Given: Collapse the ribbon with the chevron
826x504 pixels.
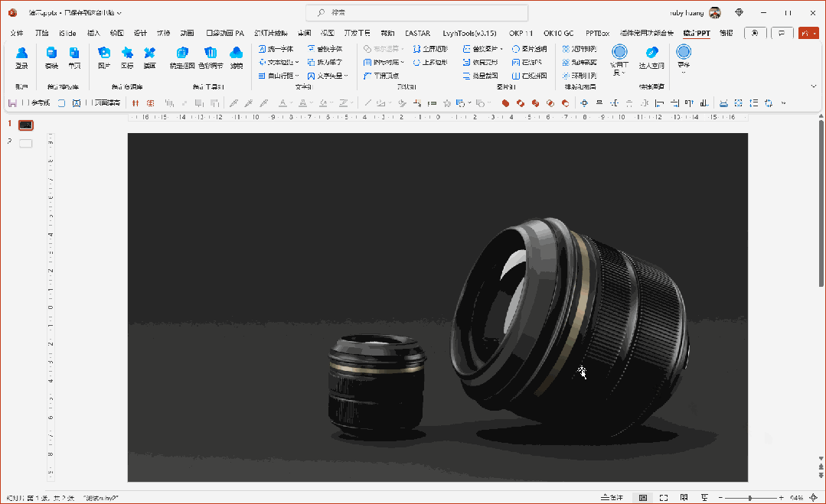Looking at the screenshot, I should click(x=814, y=86).
